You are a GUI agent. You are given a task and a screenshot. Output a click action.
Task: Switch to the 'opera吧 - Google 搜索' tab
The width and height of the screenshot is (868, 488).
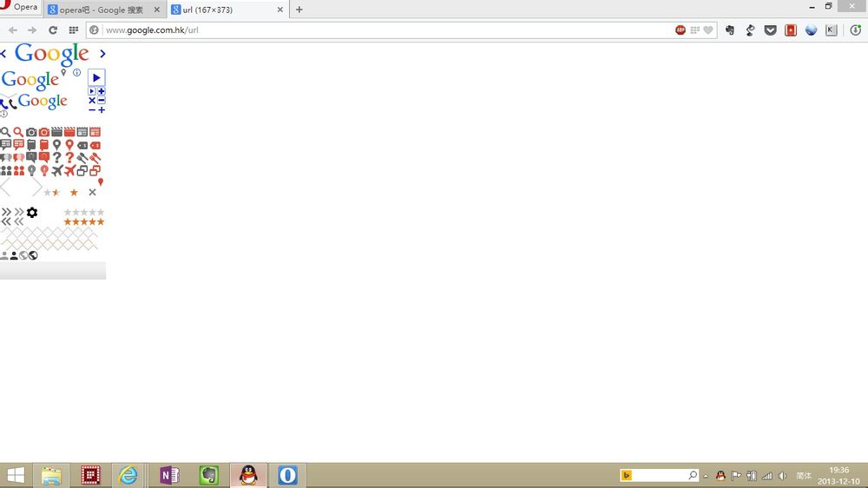tap(103, 10)
